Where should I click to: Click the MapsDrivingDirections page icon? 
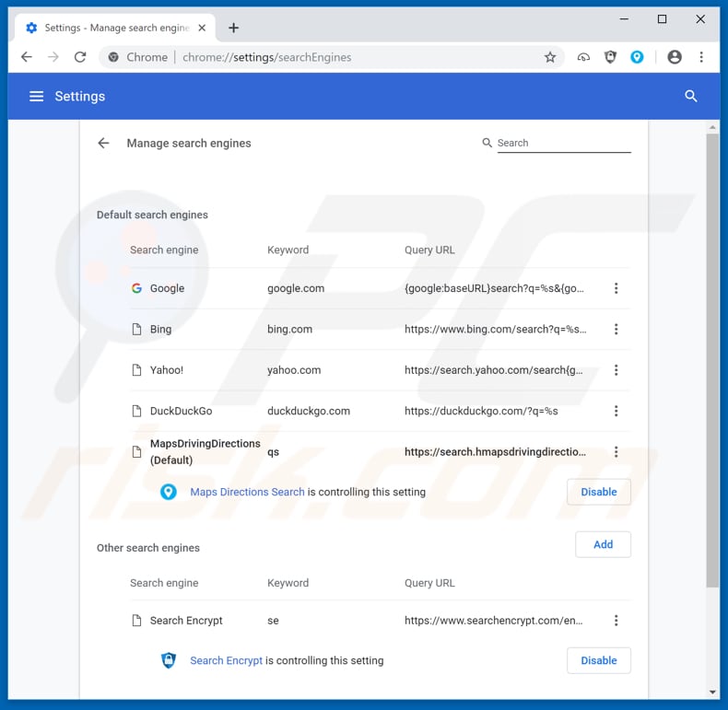[136, 451]
